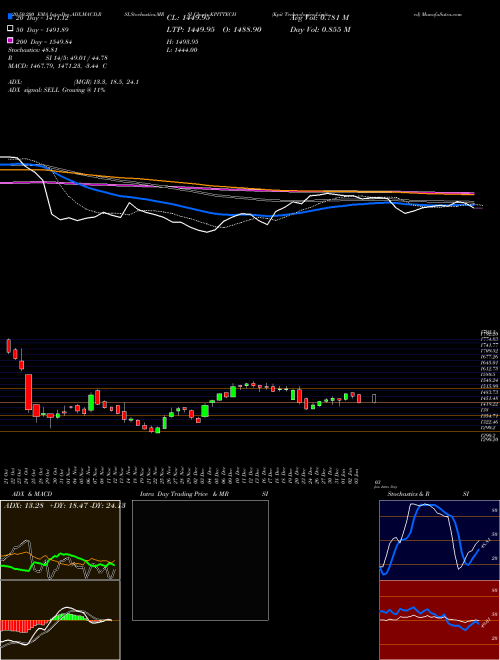The width and height of the screenshot is (500, 660).
Task: Click the ADX: 13.28 +DY -DY readout
Action: (65, 506)
